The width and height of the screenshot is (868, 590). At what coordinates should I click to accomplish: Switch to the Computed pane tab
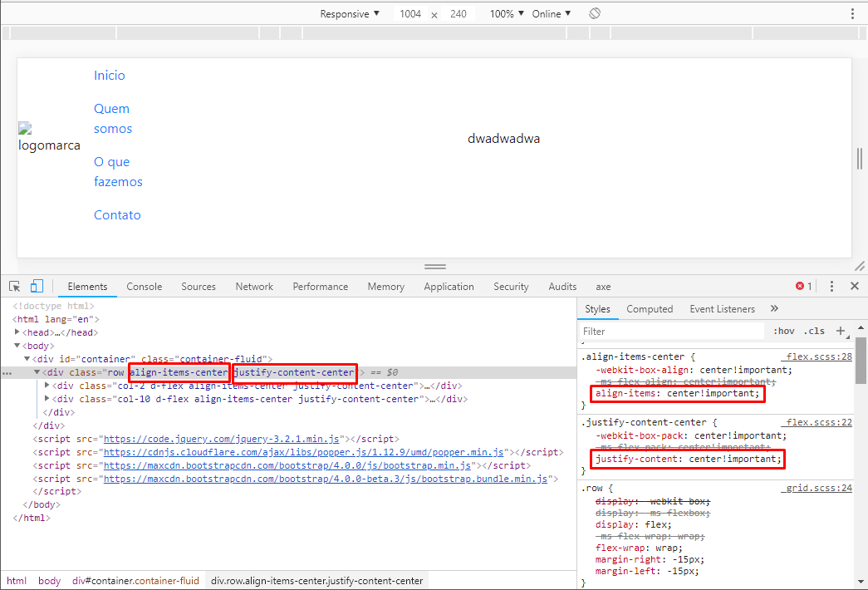[650, 309]
